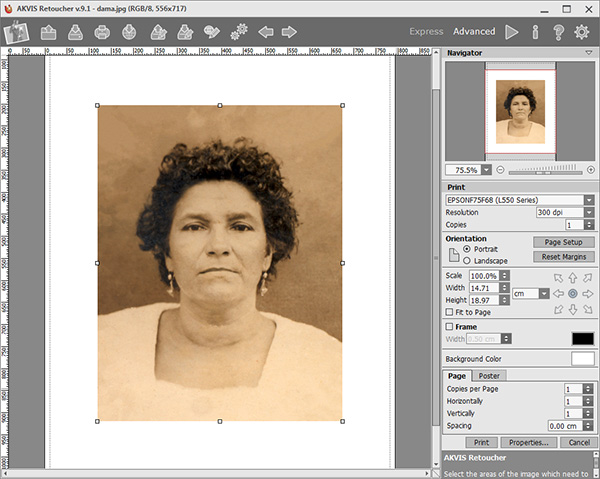This screenshot has width=600, height=479.
Task: Click the vertical scrollbar of the preview
Action: coord(436,257)
